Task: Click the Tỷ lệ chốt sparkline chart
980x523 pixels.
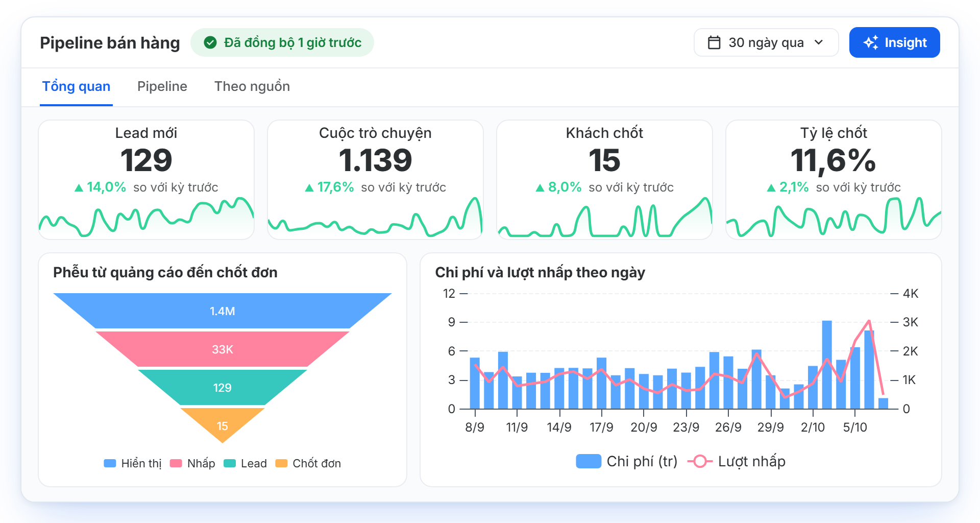Action: pyautogui.click(x=834, y=217)
